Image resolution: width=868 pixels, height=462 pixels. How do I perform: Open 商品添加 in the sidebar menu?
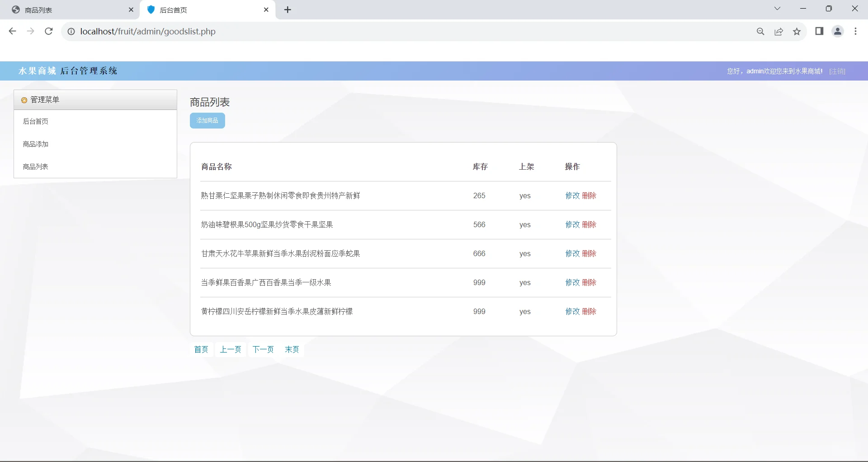point(36,144)
